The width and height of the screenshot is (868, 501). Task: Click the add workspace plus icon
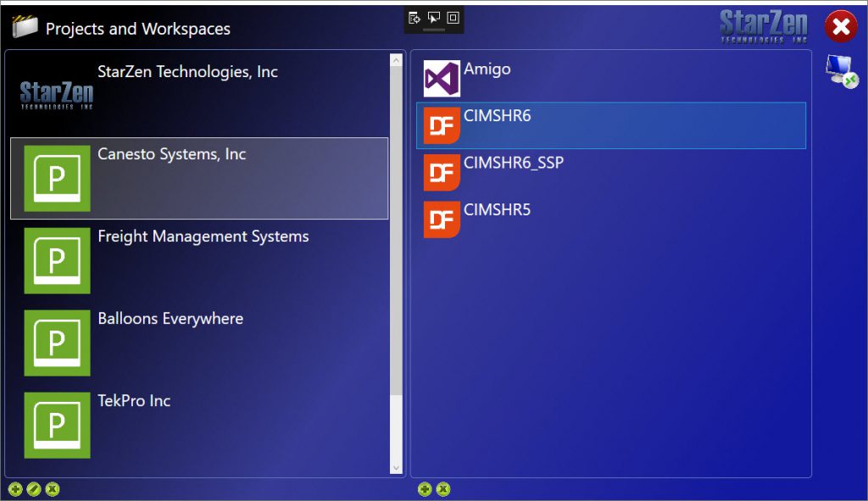(425, 489)
